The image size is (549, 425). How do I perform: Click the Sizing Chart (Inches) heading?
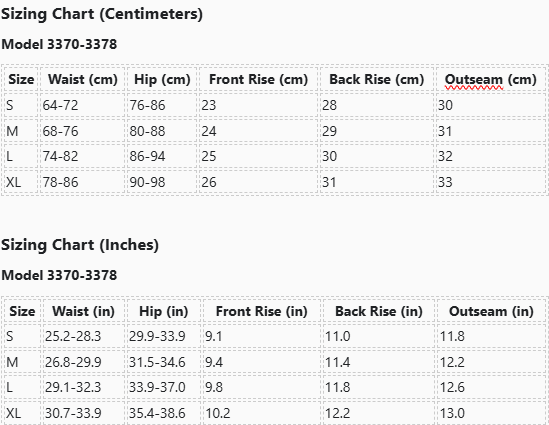tap(80, 245)
